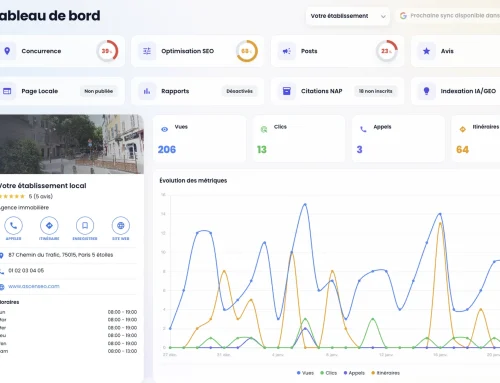The height and width of the screenshot is (383, 500).
Task: Open the www.ascenseo.com website link
Action: click(x=34, y=286)
